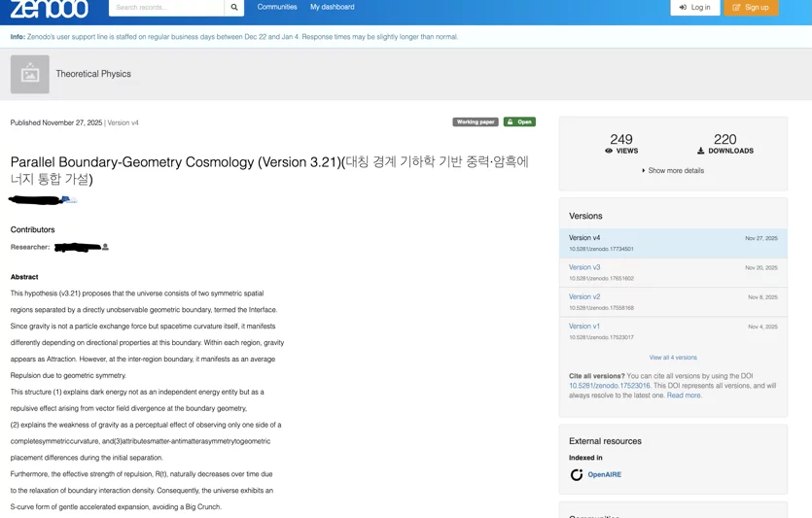This screenshot has height=518, width=812.
Task: Click the Read more link
Action: 684,396
